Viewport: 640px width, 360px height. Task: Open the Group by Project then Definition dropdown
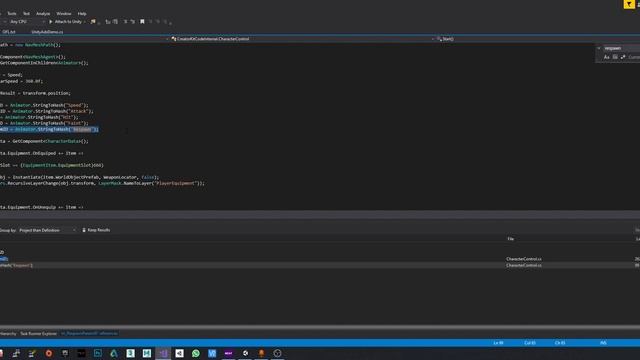pyautogui.click(x=47, y=230)
